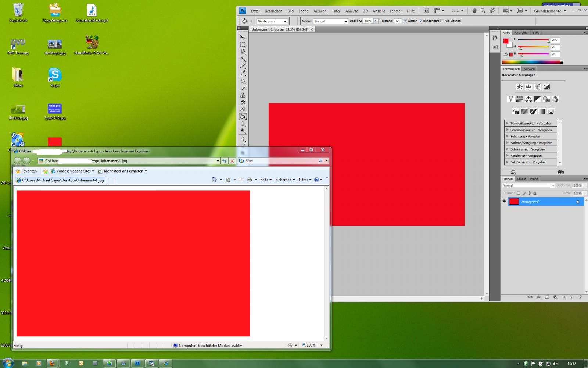Select the Hand tool in application bar
Image resolution: width=588 pixels, height=368 pixels.
(x=474, y=11)
